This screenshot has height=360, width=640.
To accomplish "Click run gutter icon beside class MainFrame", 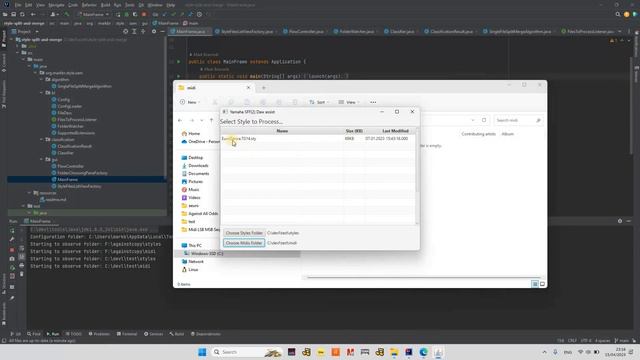I will [x=178, y=62].
